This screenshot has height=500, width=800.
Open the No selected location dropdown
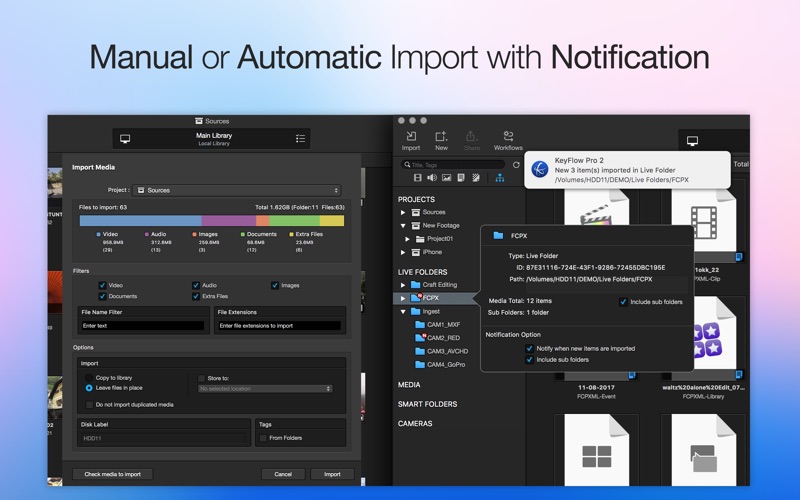(x=265, y=389)
